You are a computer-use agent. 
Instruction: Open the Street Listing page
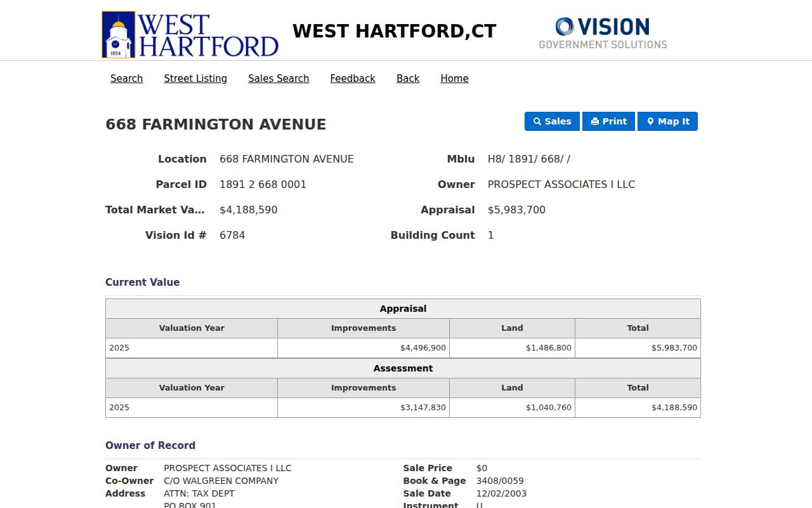(x=195, y=78)
